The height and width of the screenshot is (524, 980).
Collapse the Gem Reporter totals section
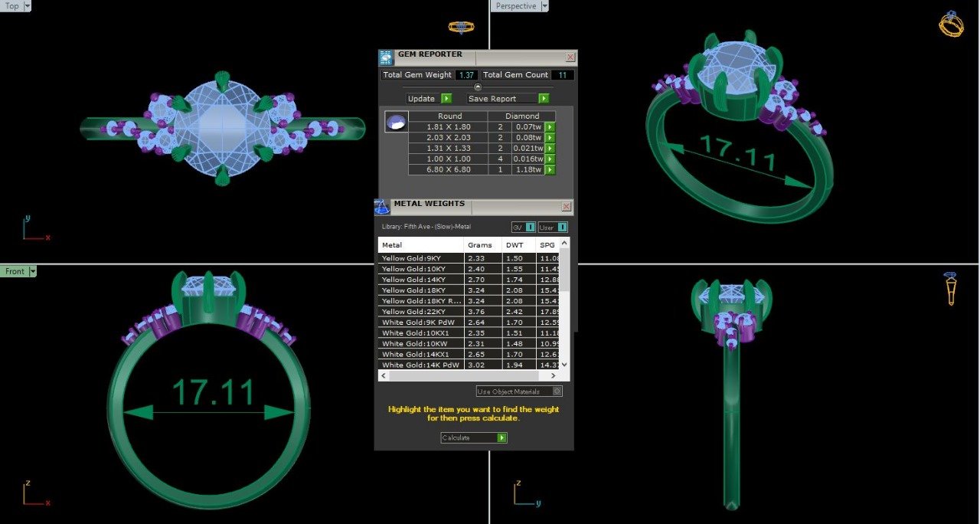coord(478,87)
